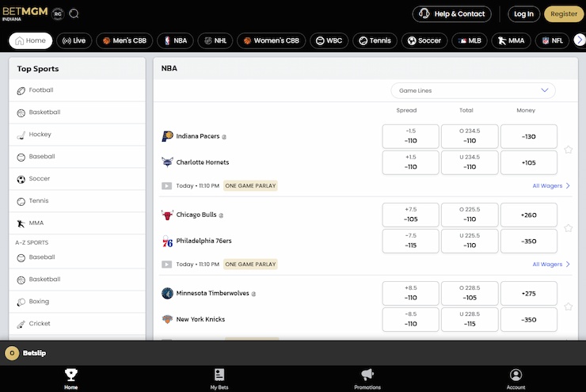Favorite the Bulls vs 76ers game star
Screen dimensions: 586x392
tap(568, 228)
